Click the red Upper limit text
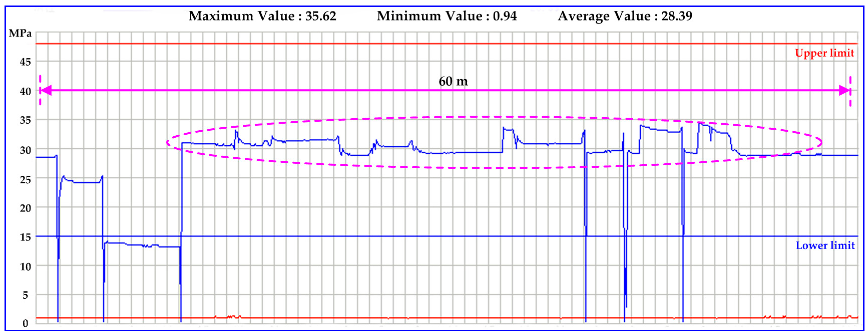 pos(824,53)
